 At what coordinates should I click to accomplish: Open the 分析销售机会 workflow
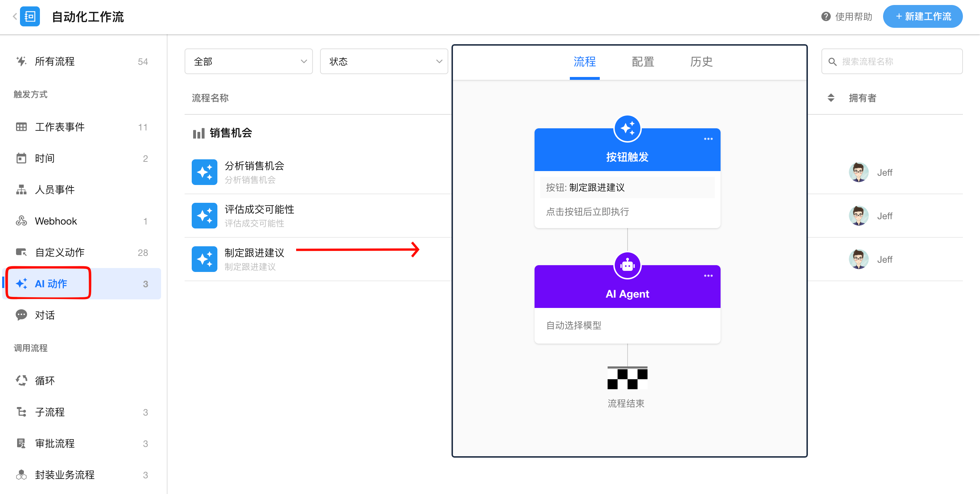click(x=254, y=166)
